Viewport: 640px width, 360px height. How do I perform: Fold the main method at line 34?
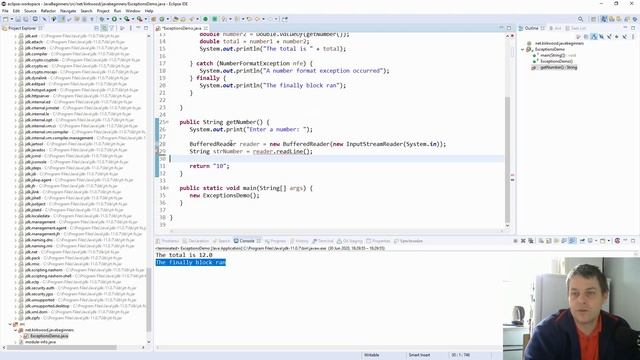pos(167,188)
